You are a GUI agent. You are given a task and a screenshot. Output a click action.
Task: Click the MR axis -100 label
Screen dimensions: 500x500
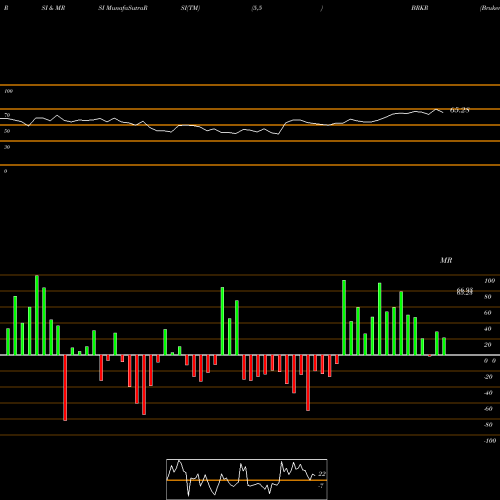[490, 441]
